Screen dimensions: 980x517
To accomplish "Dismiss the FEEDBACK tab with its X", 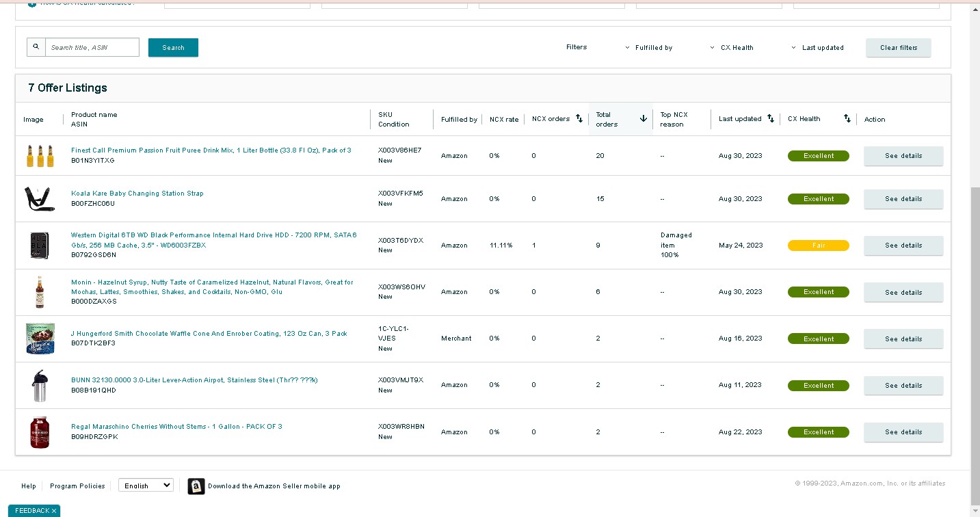I will click(x=54, y=511).
